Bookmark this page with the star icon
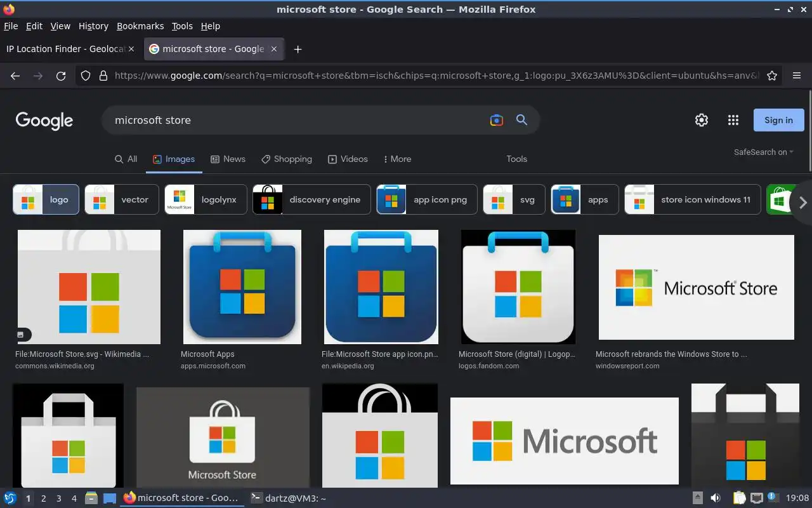 [x=772, y=76]
